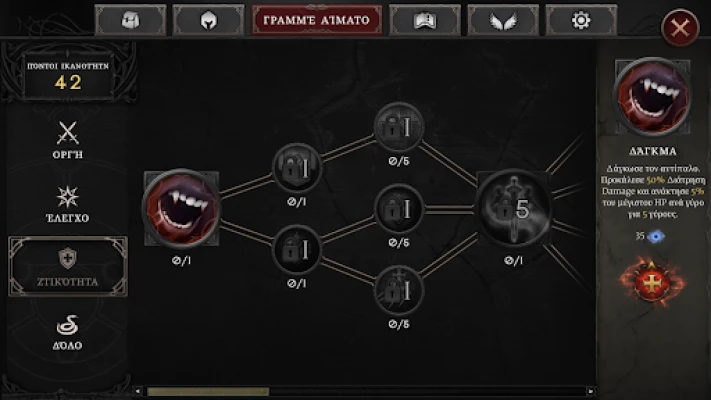Select the fang bite skill node
The height and width of the screenshot is (400, 711).
pos(181,209)
